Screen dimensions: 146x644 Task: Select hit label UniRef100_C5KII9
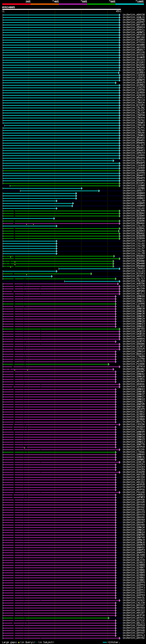pyautogui.click(x=134, y=100)
